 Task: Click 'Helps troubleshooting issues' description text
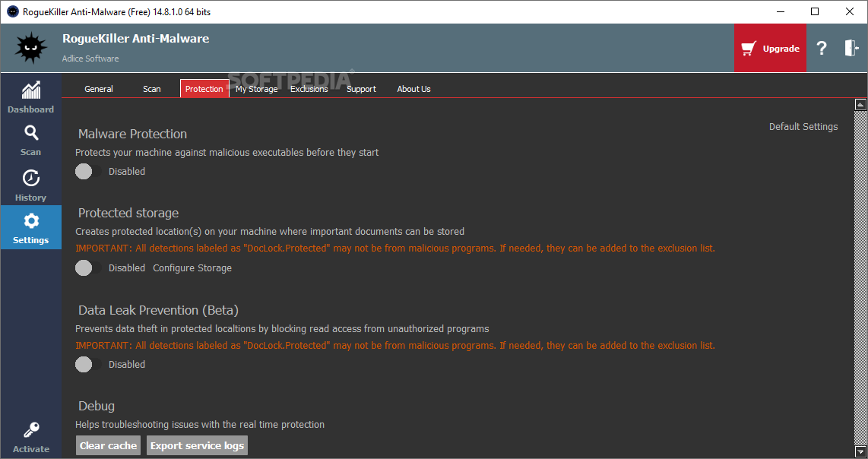200,425
